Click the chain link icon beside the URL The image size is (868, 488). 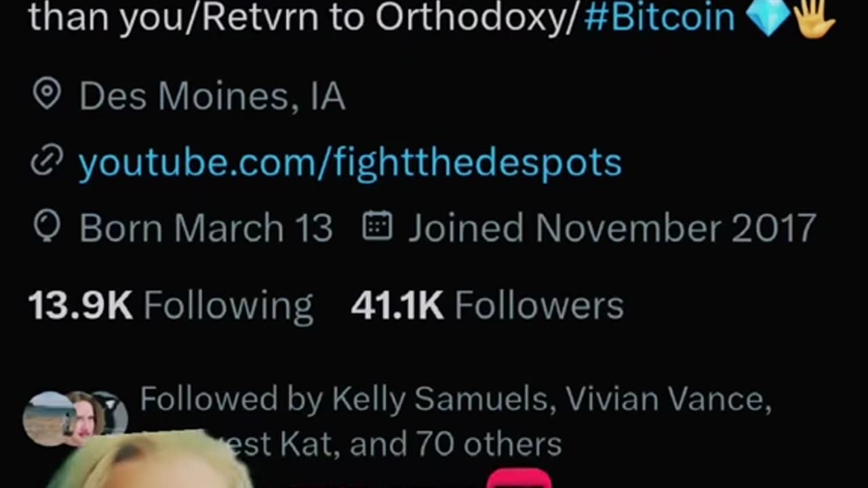47,161
